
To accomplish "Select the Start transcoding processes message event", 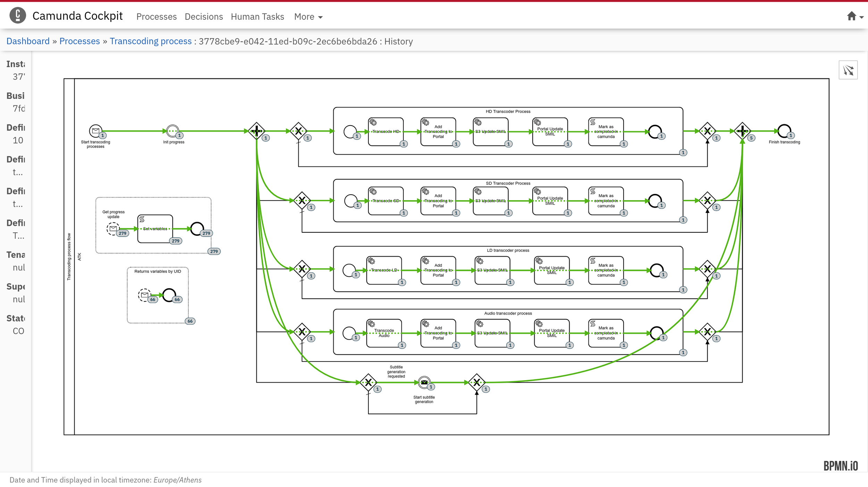I will click(x=95, y=131).
